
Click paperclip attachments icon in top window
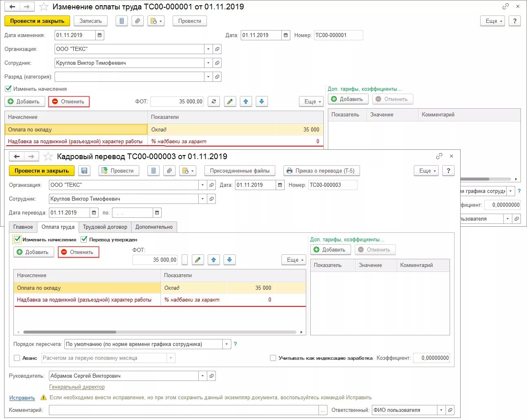(138, 21)
